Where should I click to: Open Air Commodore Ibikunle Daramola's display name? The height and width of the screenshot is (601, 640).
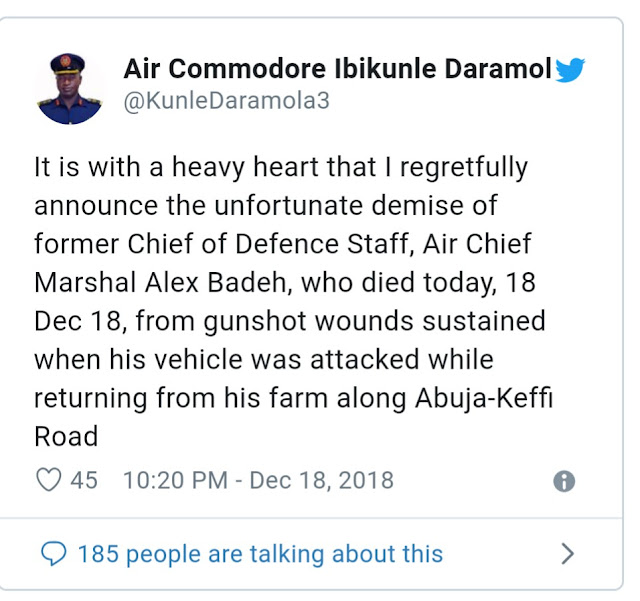tap(337, 69)
